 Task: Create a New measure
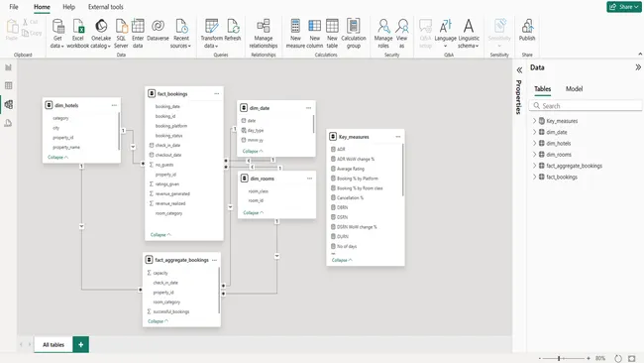295,34
